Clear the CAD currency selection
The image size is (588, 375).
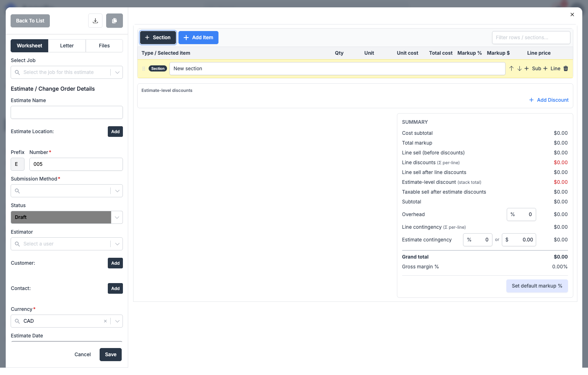point(105,321)
